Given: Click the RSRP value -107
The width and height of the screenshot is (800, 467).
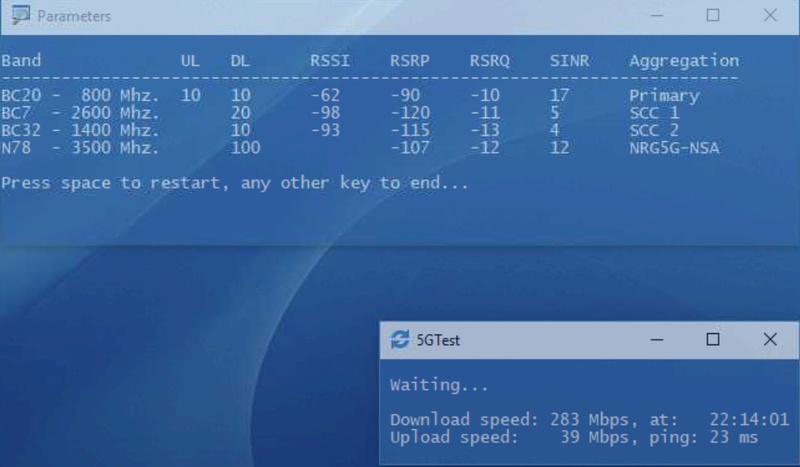Looking at the screenshot, I should click(410, 148).
